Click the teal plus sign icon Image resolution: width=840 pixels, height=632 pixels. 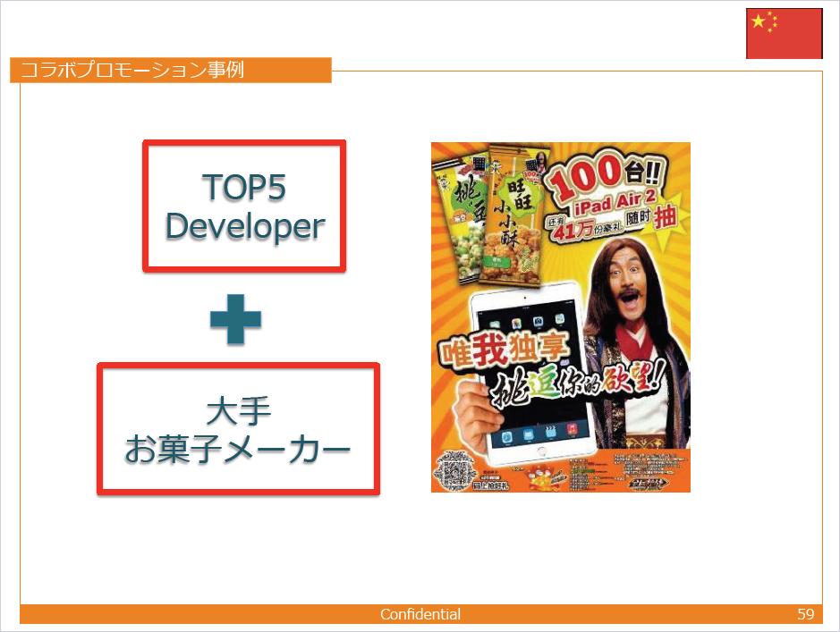point(235,319)
